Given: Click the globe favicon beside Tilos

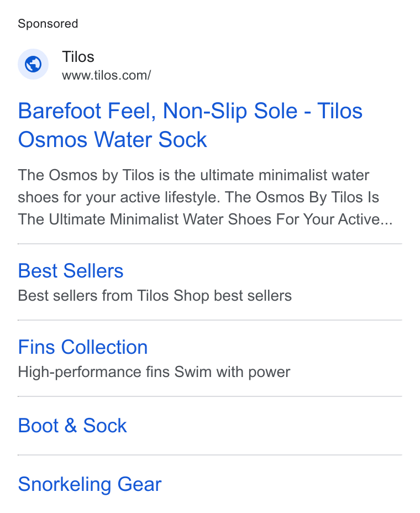Looking at the screenshot, I should coord(33,64).
